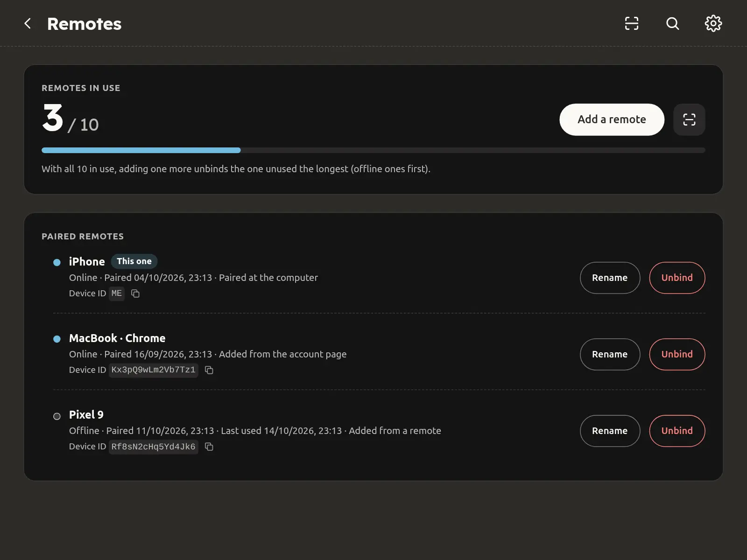
Task: Click the 'MacBook · Chrome' remote name
Action: (117, 338)
